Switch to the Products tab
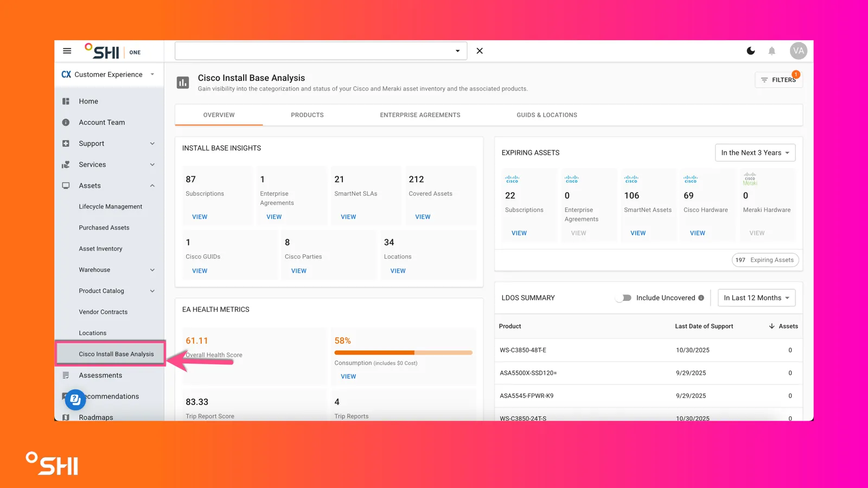 tap(307, 115)
